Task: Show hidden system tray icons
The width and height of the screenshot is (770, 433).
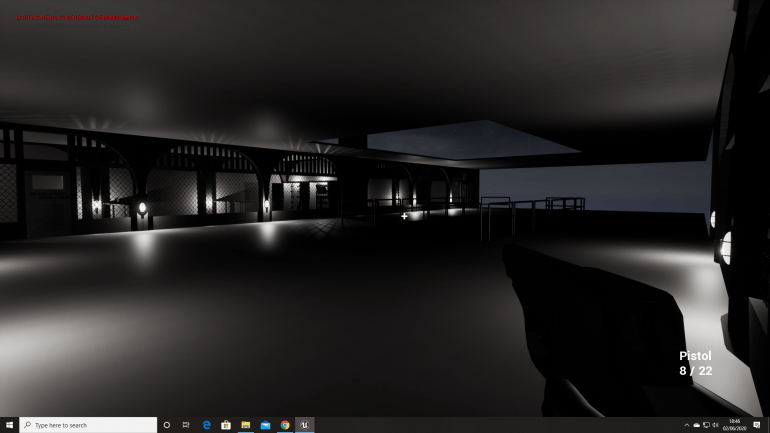Action: (687, 425)
